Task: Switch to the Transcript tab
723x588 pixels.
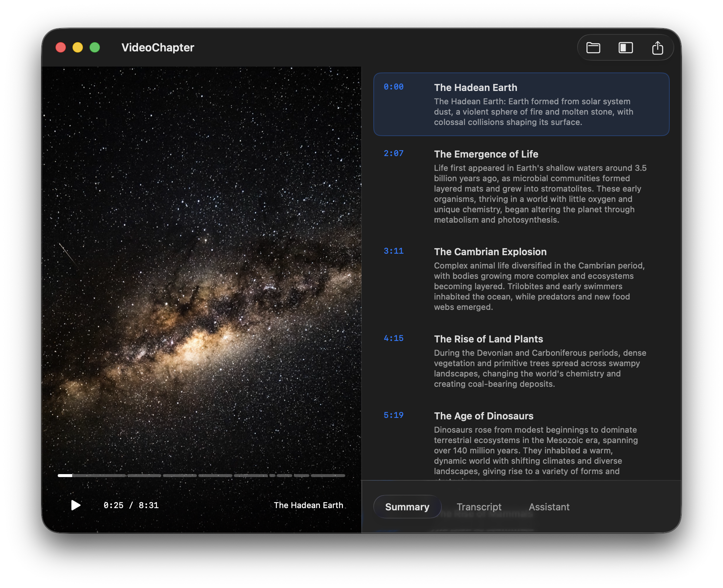Action: click(479, 507)
